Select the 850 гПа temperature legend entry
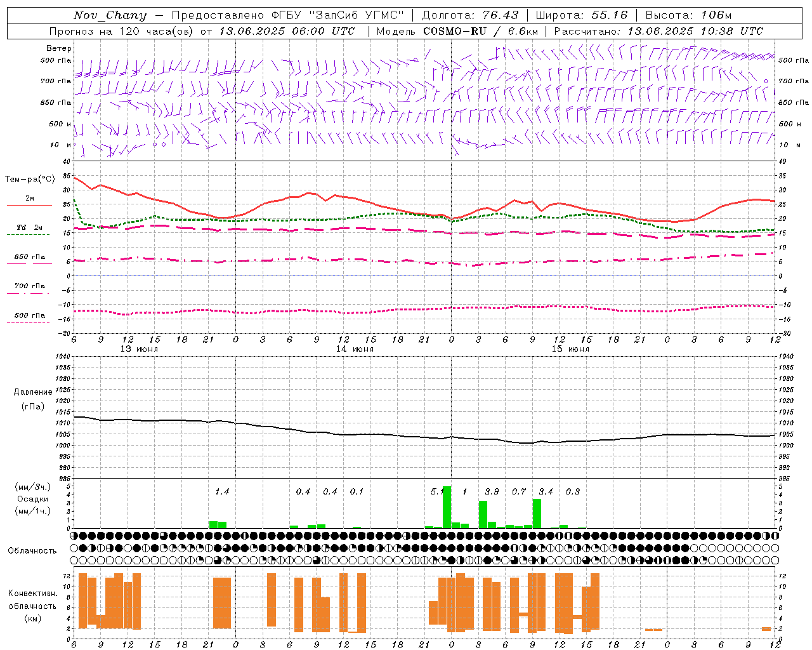The height and width of the screenshot is (650, 812). click(x=29, y=259)
